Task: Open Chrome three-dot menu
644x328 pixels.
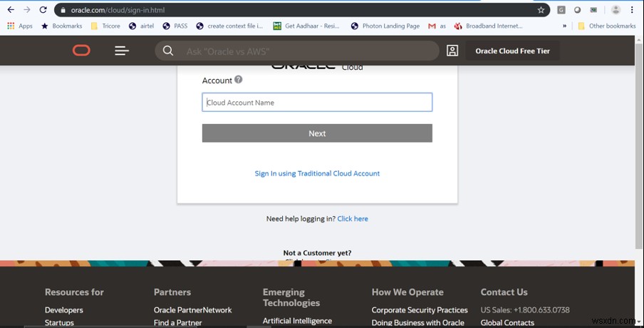Action: click(632, 10)
